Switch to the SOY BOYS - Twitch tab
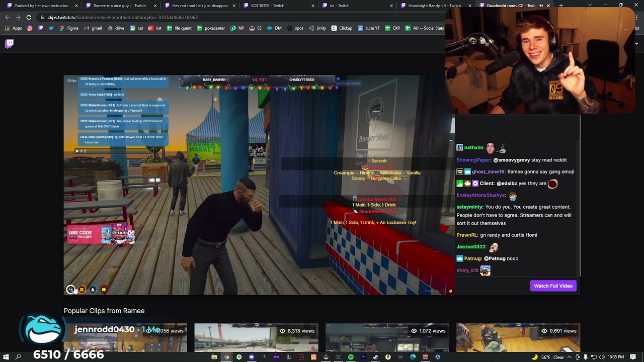Image resolution: width=644 pixels, height=362 pixels. [x=267, y=6]
